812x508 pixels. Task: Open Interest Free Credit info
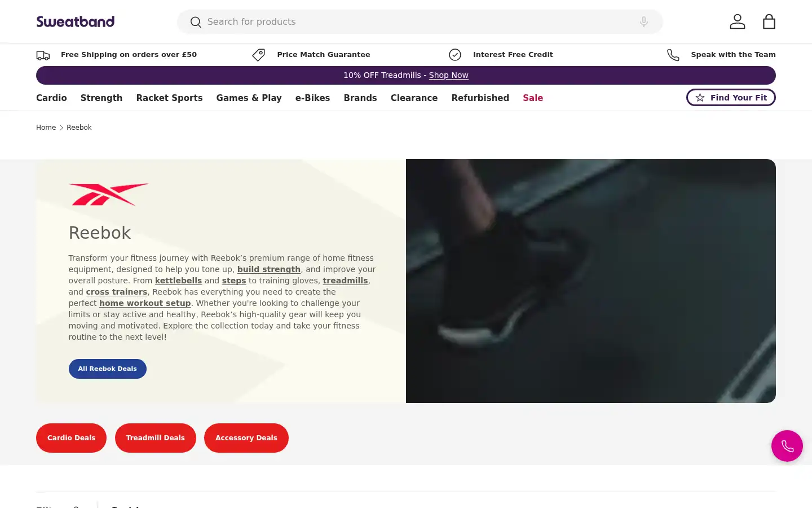click(513, 55)
